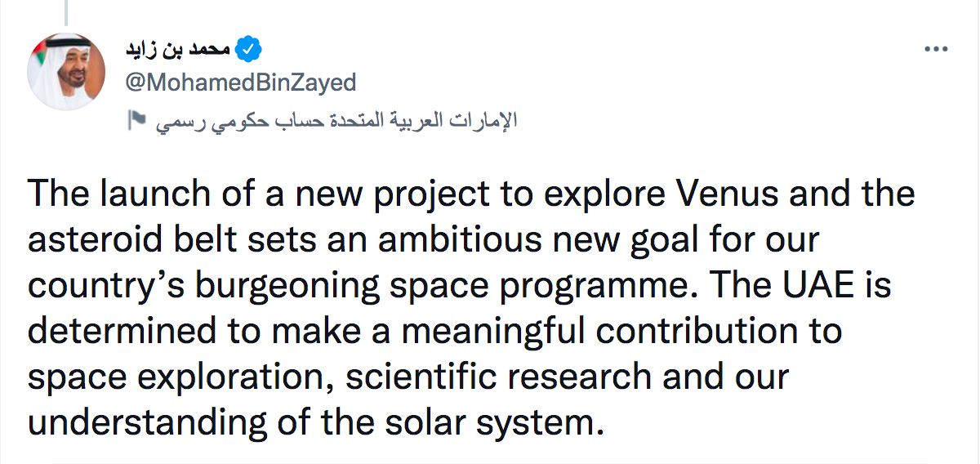Open the profile via name محمد بن زايد

[x=176, y=51]
